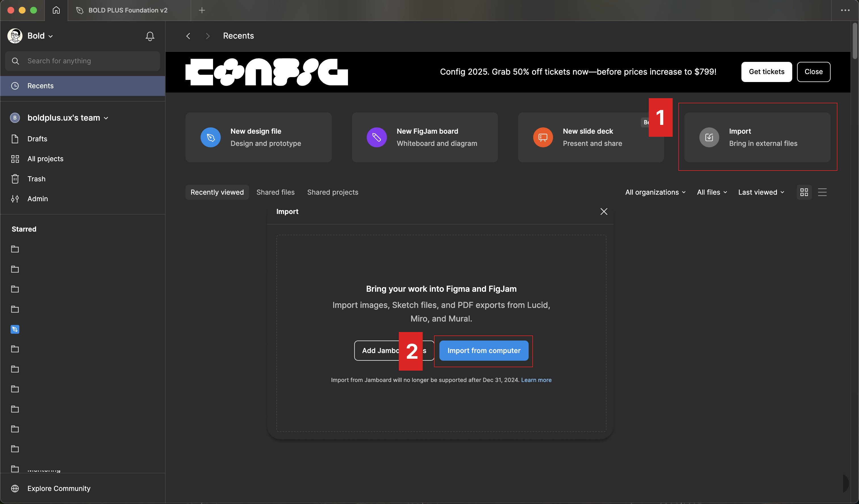Switch to list view
Screen dimensions: 859x504
[823, 192]
